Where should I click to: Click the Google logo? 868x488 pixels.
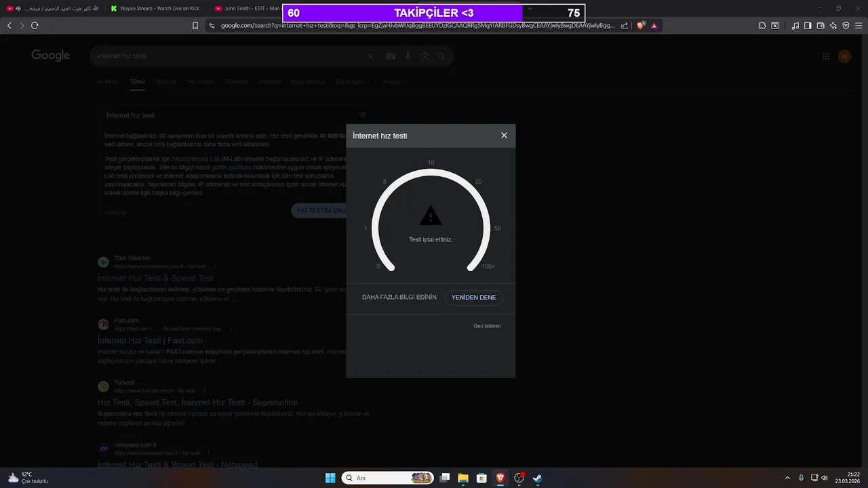tap(51, 56)
